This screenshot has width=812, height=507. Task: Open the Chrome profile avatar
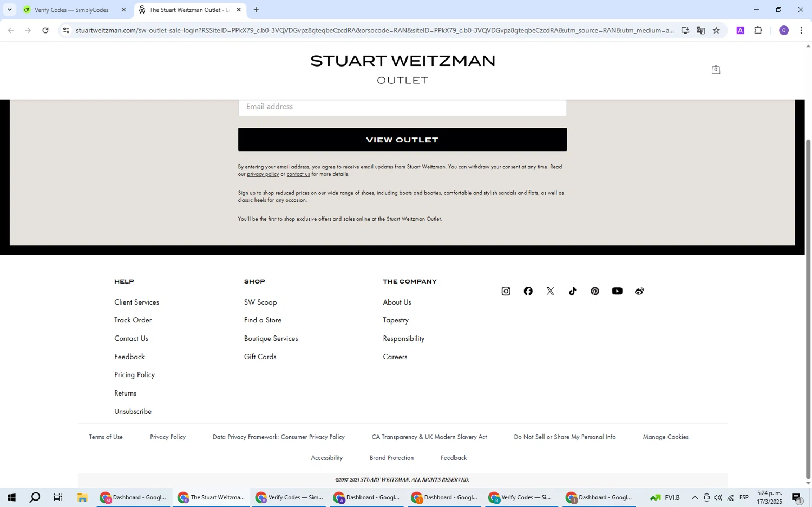(784, 30)
